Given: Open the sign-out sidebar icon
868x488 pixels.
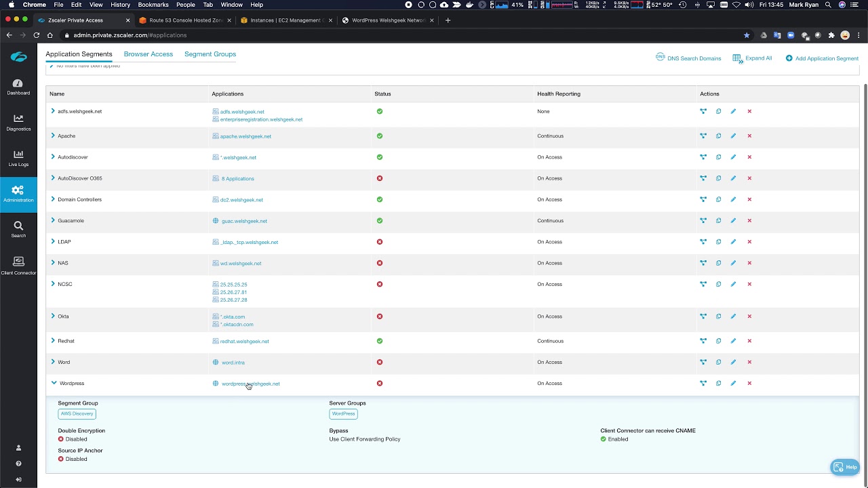Looking at the screenshot, I should (x=18, y=480).
